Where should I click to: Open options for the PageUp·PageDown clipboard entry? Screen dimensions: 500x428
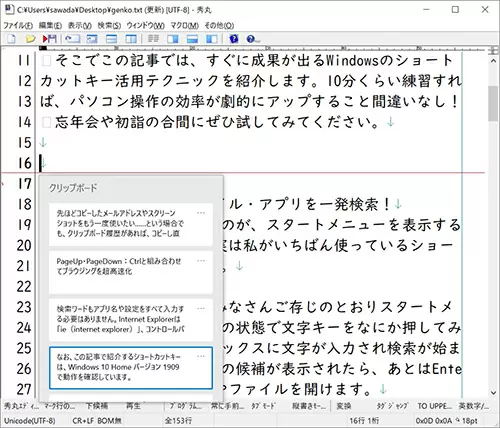pos(201,261)
